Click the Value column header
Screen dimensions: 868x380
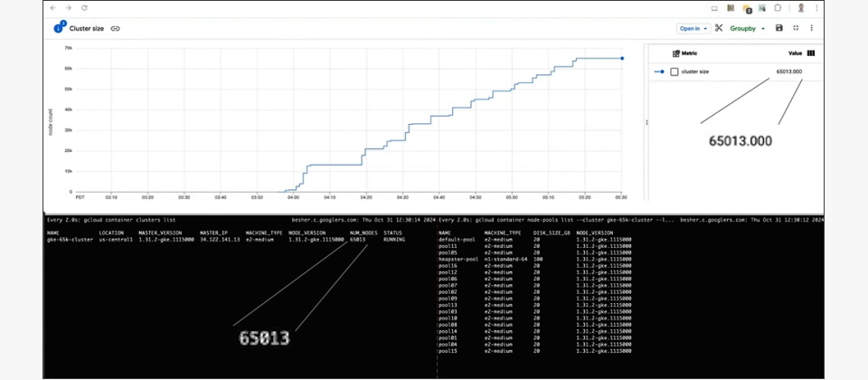pyautogui.click(x=795, y=53)
